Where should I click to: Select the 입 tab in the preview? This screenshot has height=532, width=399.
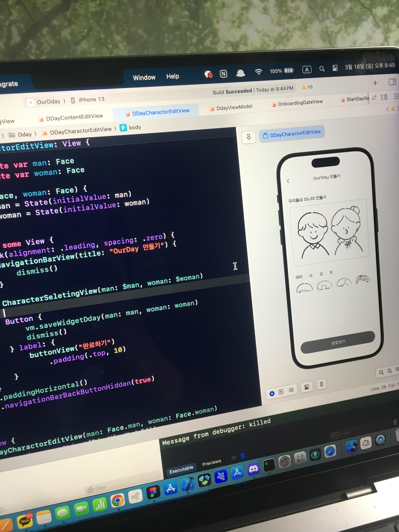[321, 274]
